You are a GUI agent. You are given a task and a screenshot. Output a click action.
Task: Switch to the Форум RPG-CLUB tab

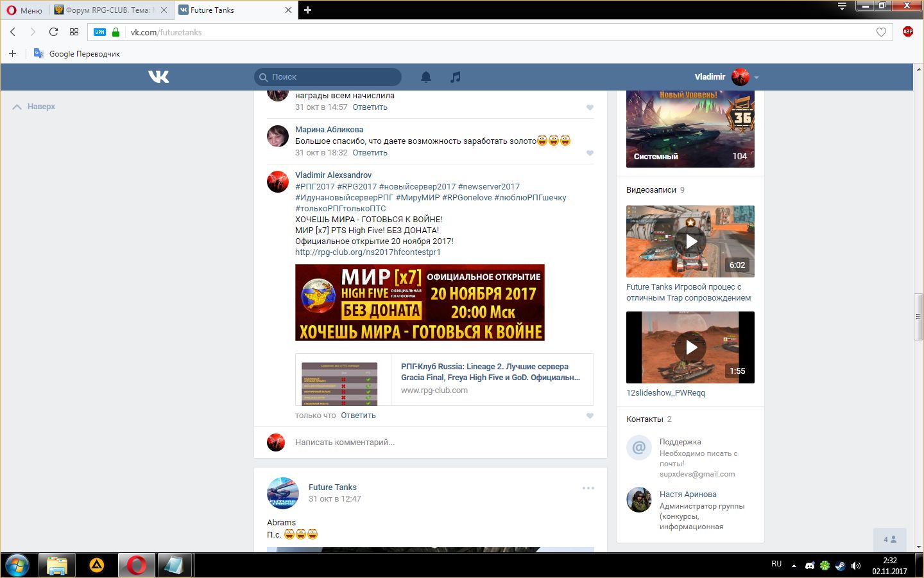point(109,10)
